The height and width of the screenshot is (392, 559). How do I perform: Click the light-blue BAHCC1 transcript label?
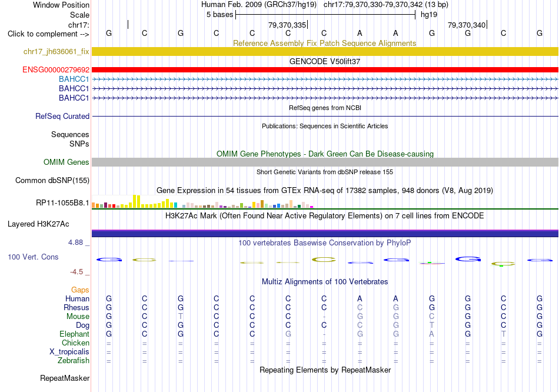(x=74, y=79)
